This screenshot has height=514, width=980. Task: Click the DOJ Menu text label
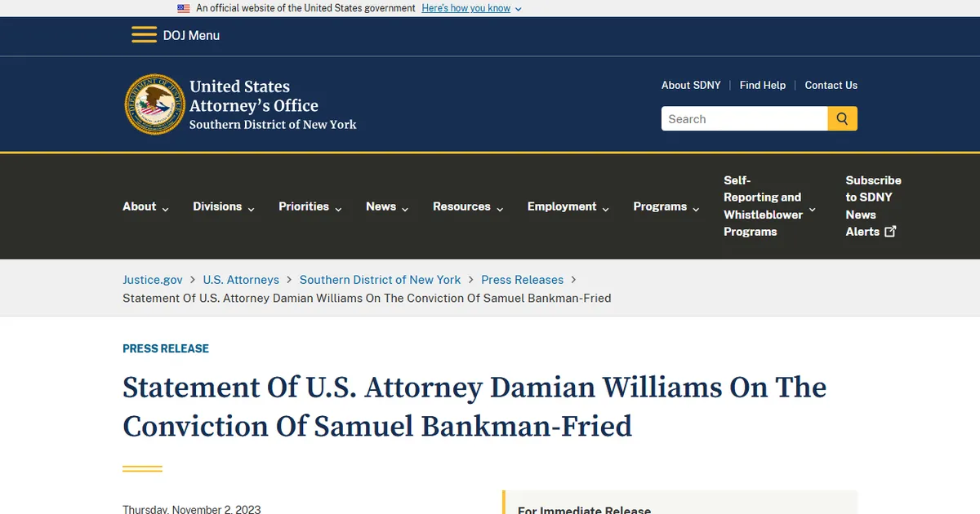click(x=191, y=35)
